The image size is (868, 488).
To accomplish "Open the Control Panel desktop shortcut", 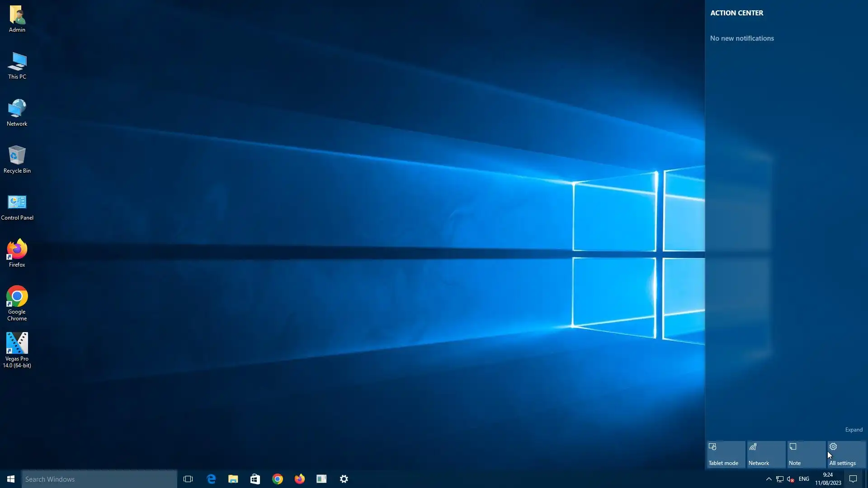I will [x=17, y=203].
